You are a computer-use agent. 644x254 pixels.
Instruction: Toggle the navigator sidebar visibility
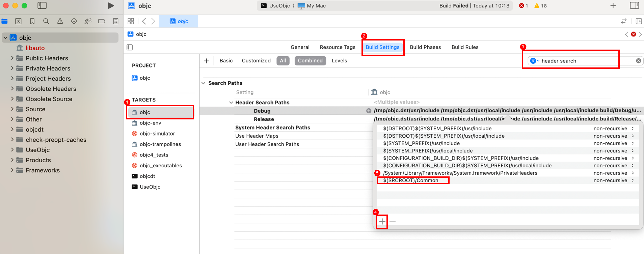tap(42, 6)
